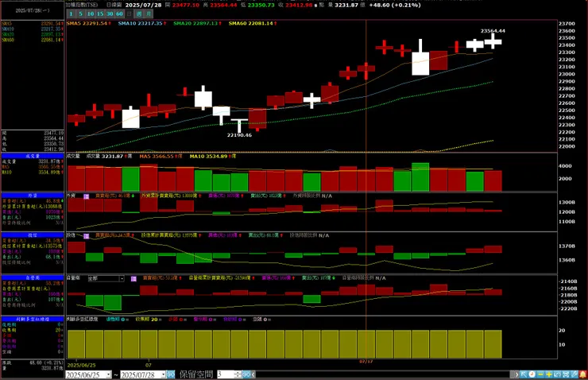Select the 1-minute interval button
588x380 pixels.
tap(71, 14)
